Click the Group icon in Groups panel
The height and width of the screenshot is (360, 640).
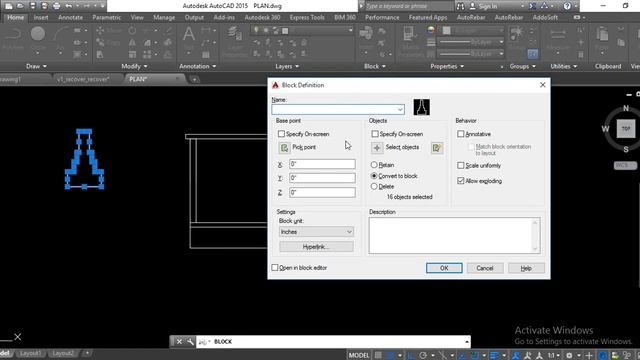516,33
